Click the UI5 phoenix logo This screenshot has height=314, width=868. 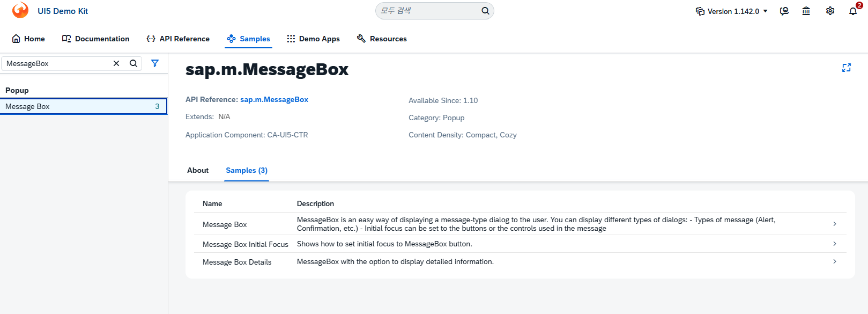(x=20, y=10)
